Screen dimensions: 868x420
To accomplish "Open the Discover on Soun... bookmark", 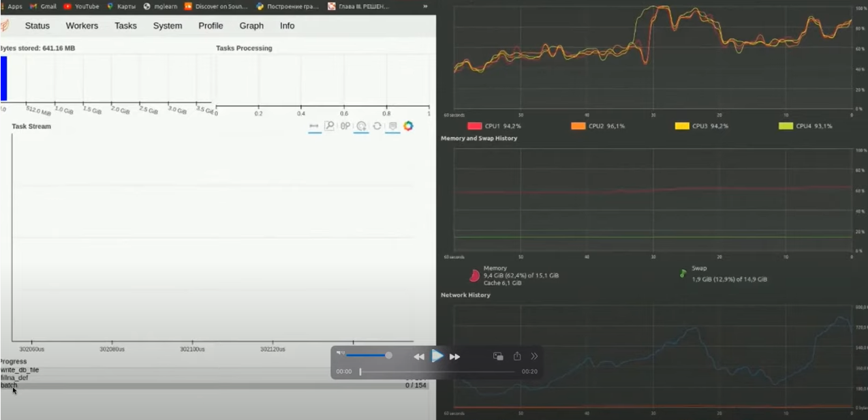I will (x=216, y=6).
